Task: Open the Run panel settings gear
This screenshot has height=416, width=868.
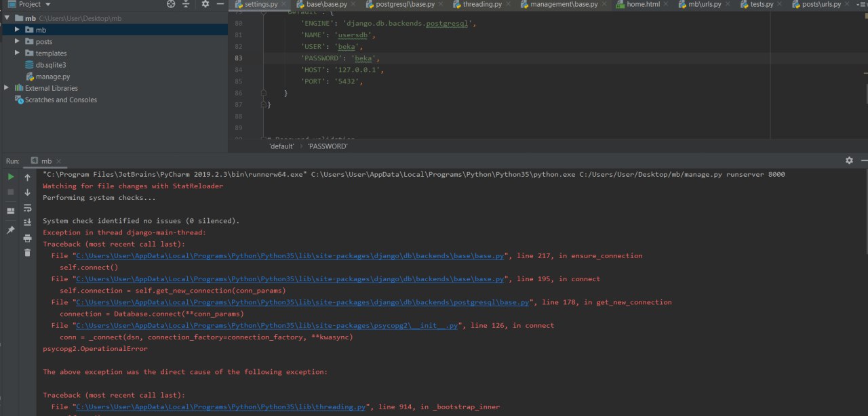Action: pyautogui.click(x=849, y=161)
